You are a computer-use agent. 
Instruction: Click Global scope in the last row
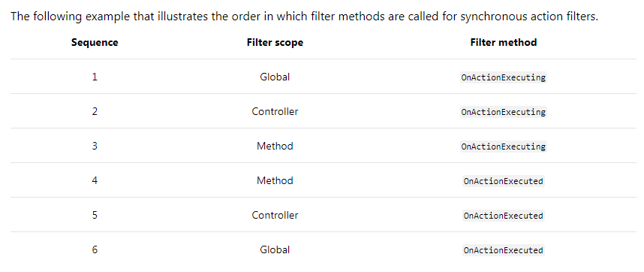(x=275, y=249)
